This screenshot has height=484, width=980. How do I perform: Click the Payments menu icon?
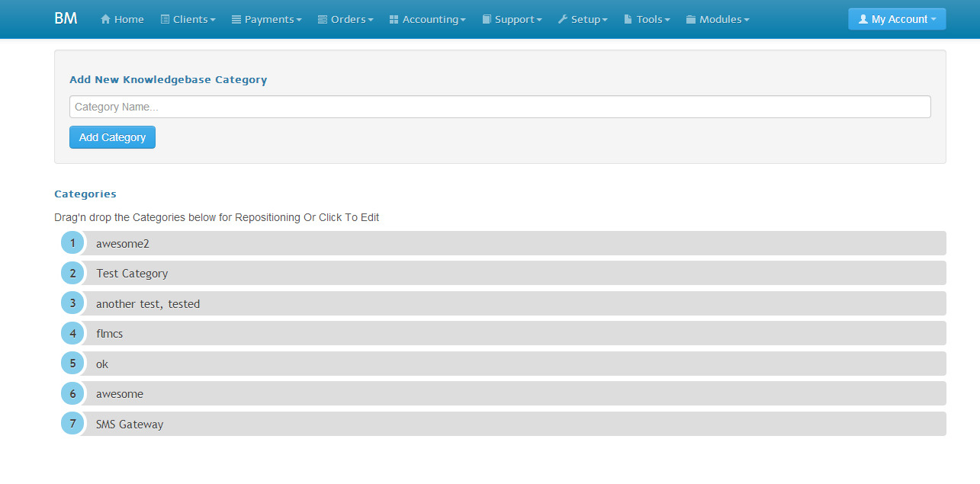point(236,19)
